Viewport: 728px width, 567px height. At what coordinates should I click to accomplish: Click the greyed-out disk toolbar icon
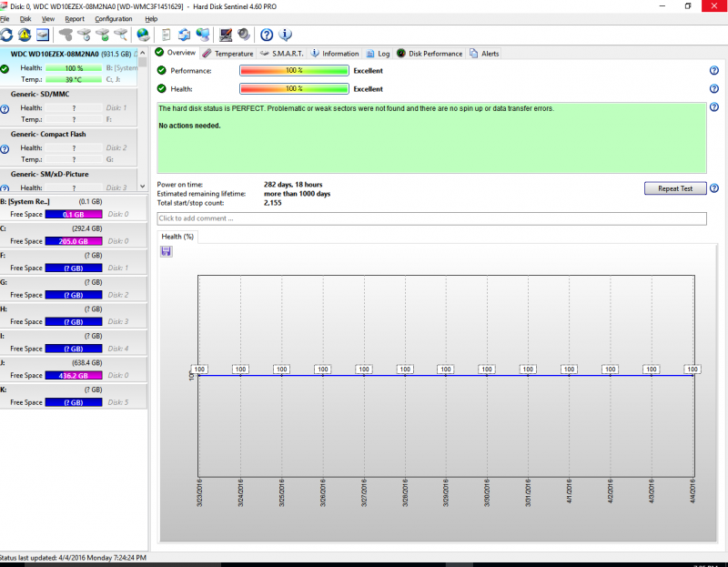66,35
